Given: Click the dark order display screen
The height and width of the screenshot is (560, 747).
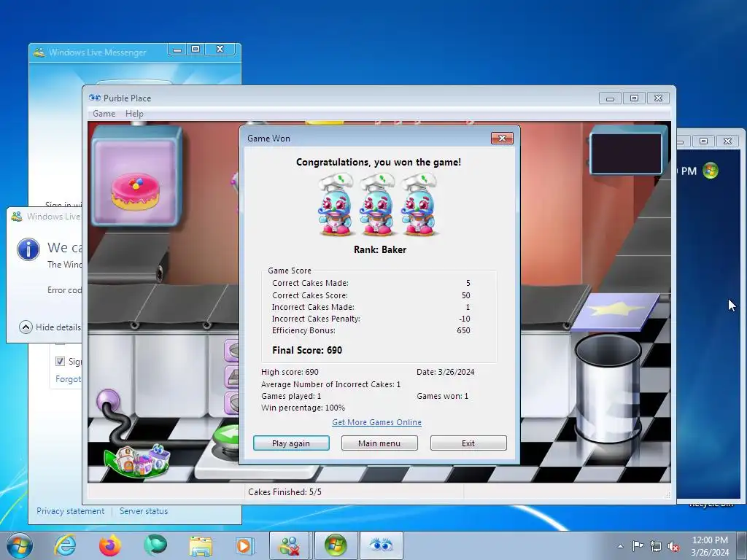Looking at the screenshot, I should [626, 152].
